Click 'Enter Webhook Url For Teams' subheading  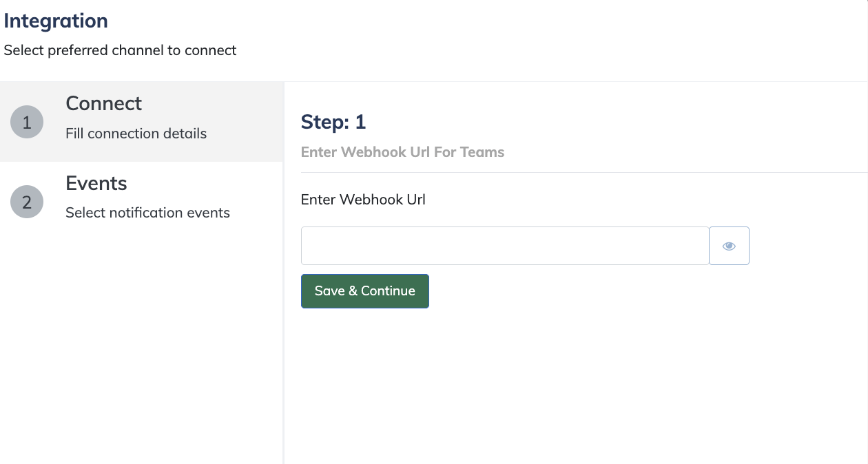[403, 152]
